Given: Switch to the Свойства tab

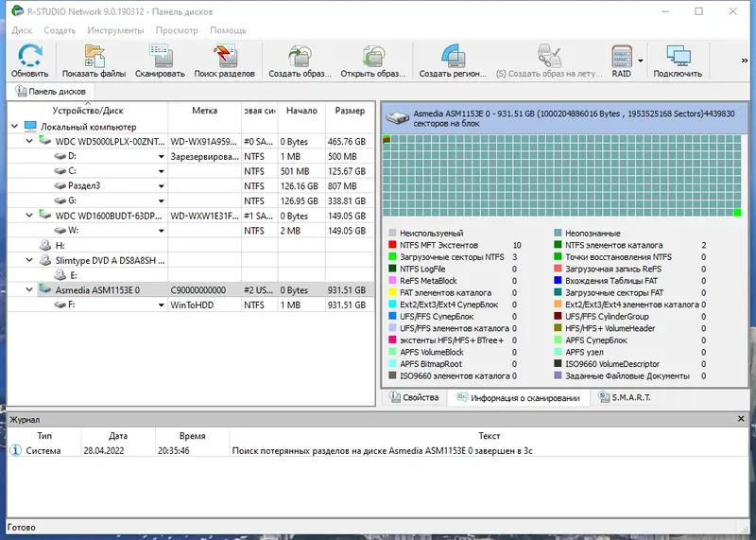Looking at the screenshot, I should [x=414, y=397].
